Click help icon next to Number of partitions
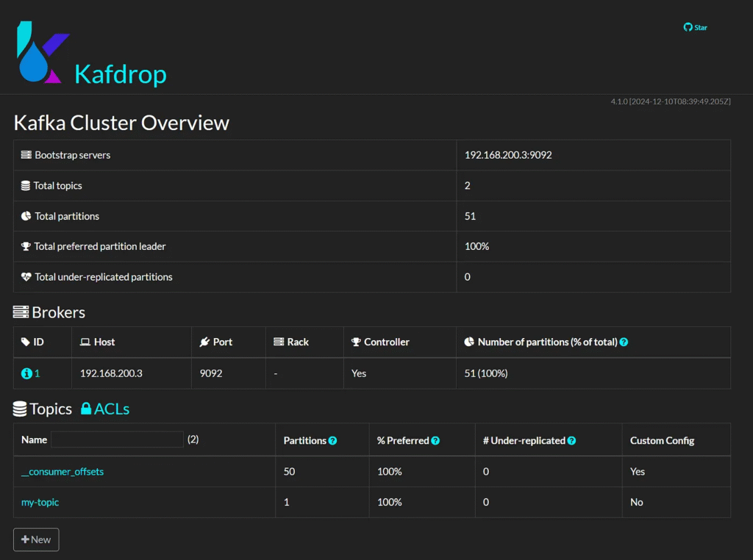This screenshot has height=560, width=753. click(x=624, y=342)
